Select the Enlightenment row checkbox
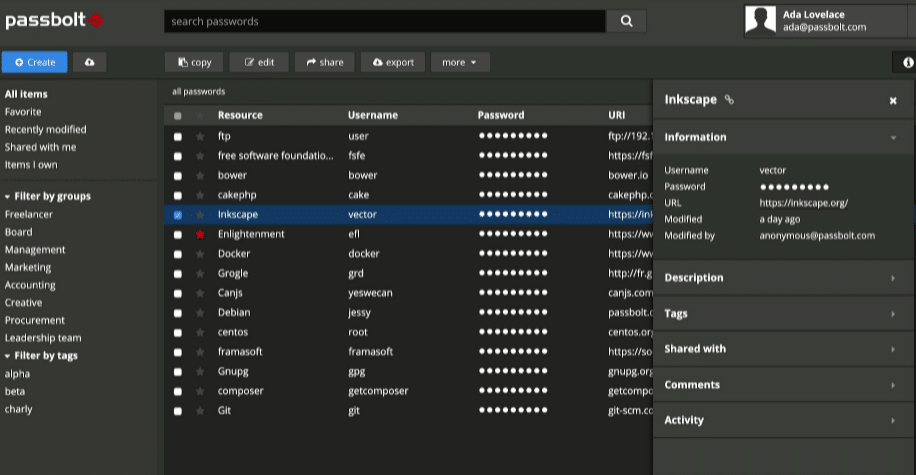Screen dimensions: 916x475 click(x=178, y=235)
